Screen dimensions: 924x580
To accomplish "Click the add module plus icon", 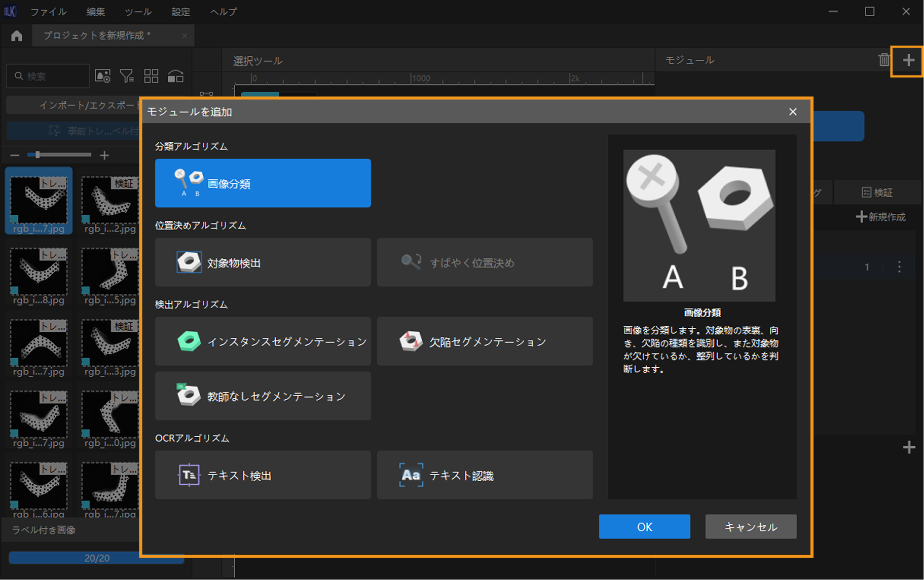I will [908, 60].
